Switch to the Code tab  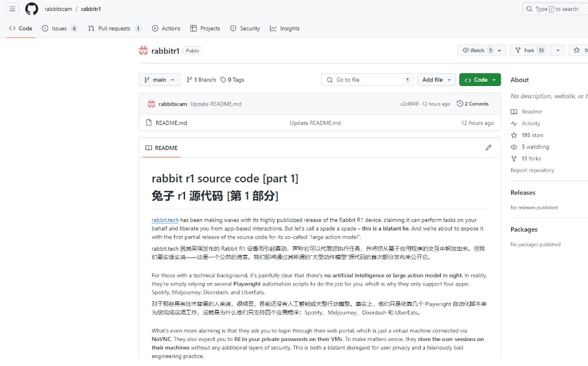[21, 29]
